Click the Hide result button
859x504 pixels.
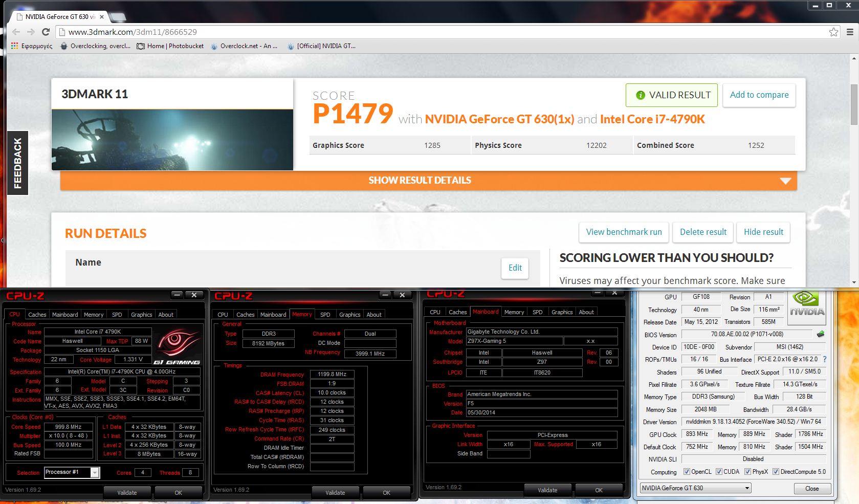click(763, 232)
